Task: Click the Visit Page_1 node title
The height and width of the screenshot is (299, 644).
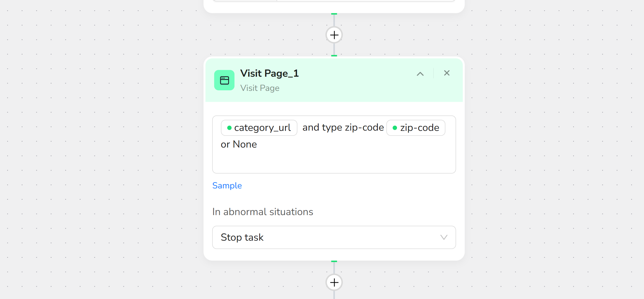Action: coord(269,73)
